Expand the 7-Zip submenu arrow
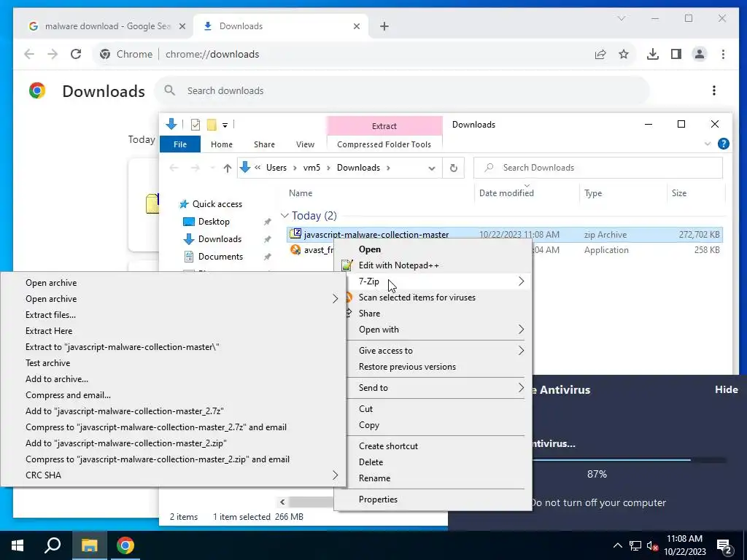 [521, 281]
